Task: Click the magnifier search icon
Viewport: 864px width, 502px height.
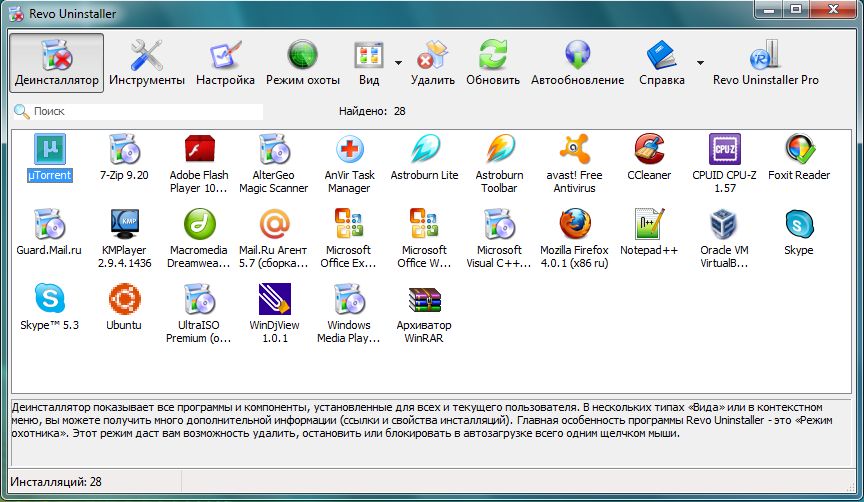Action: pyautogui.click(x=21, y=111)
